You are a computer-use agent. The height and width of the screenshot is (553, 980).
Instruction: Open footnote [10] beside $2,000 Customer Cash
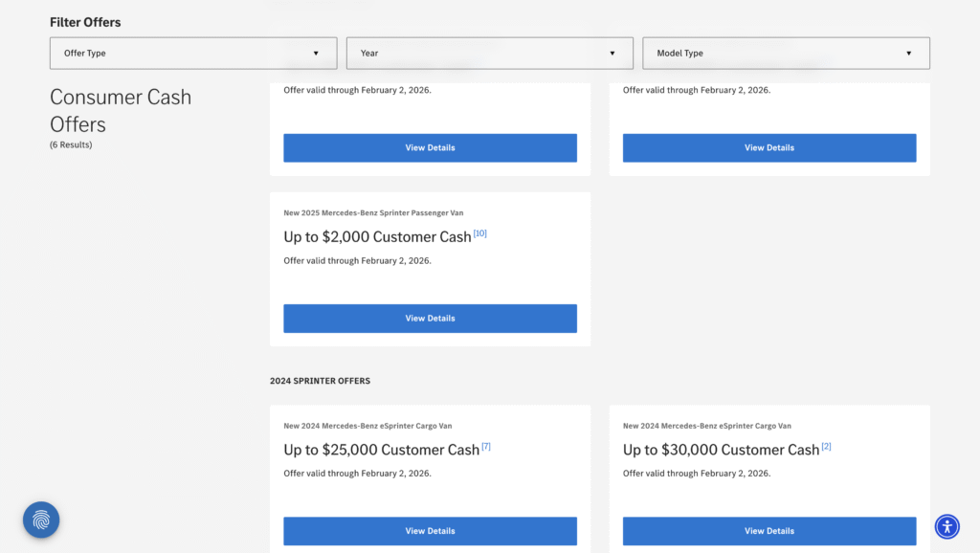[x=480, y=233]
